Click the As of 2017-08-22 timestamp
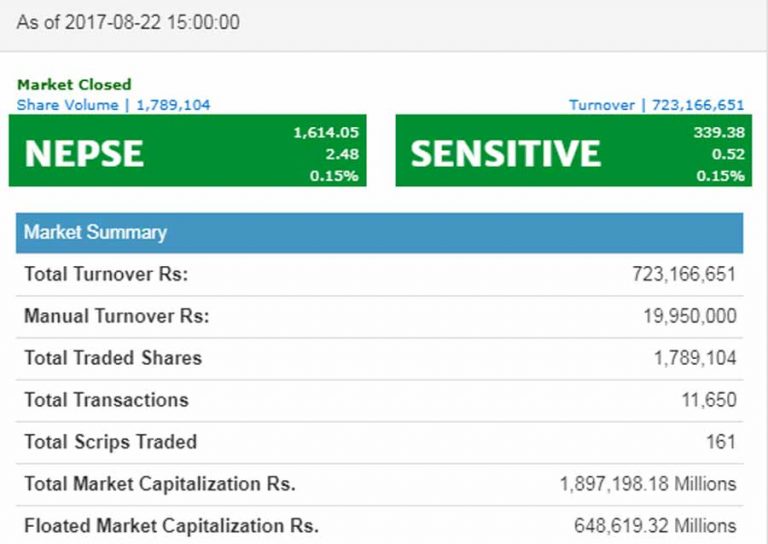This screenshot has width=768, height=544. 128,23
